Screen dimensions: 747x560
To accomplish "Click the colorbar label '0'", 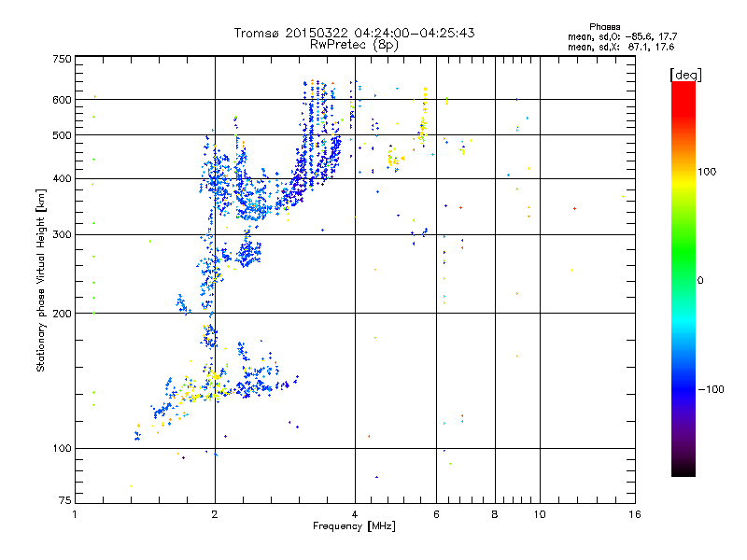I will coord(700,280).
